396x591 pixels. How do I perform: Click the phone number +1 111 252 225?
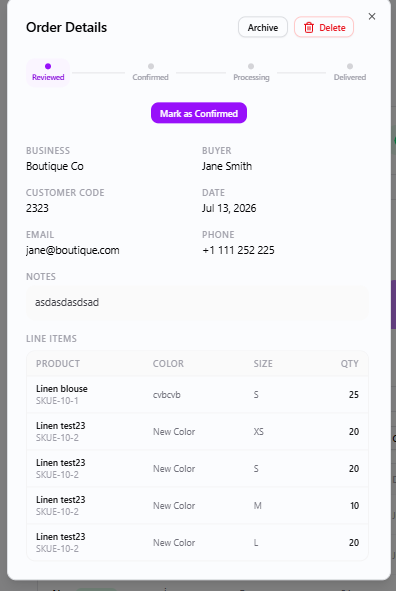(x=238, y=250)
